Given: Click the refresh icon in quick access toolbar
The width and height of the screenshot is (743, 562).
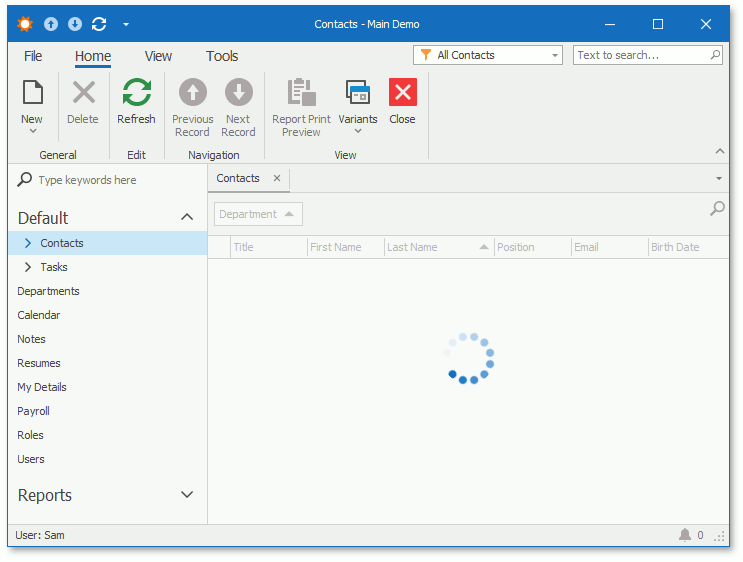Looking at the screenshot, I should tap(99, 24).
